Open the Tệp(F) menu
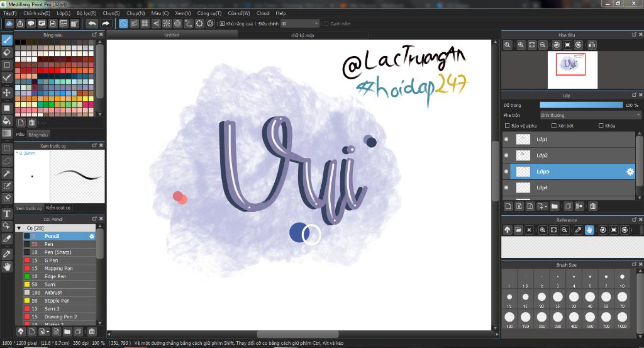The image size is (644, 348). pyautogui.click(x=10, y=13)
